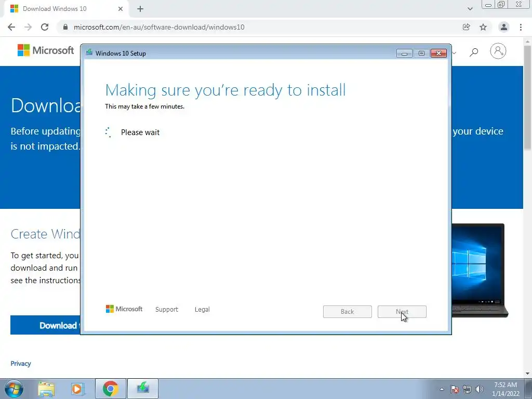Click 'This may take a few minutes.' text
The image size is (532, 399).
coord(144,107)
